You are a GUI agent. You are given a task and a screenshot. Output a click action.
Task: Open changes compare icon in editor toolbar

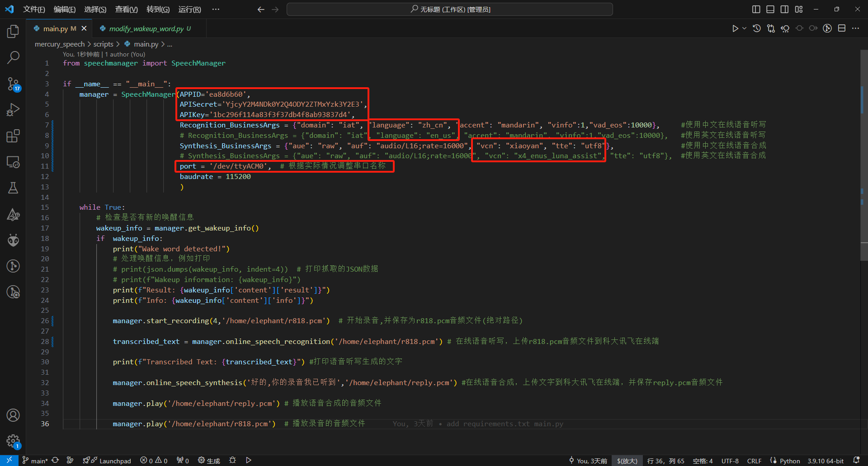(x=771, y=28)
